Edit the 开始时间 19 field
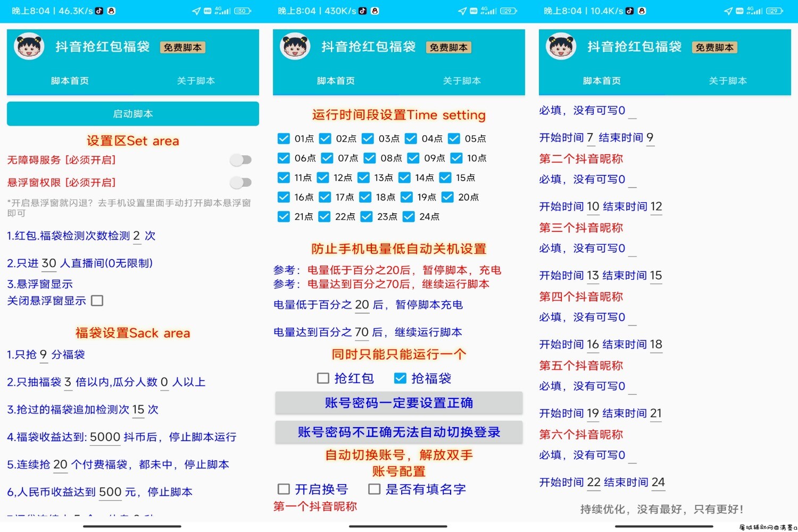The image size is (798, 532). click(x=593, y=413)
